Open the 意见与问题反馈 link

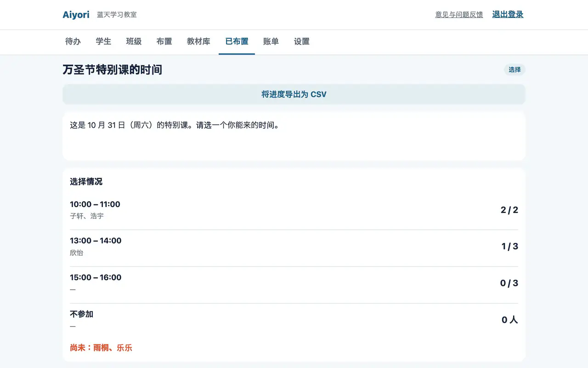pyautogui.click(x=459, y=15)
